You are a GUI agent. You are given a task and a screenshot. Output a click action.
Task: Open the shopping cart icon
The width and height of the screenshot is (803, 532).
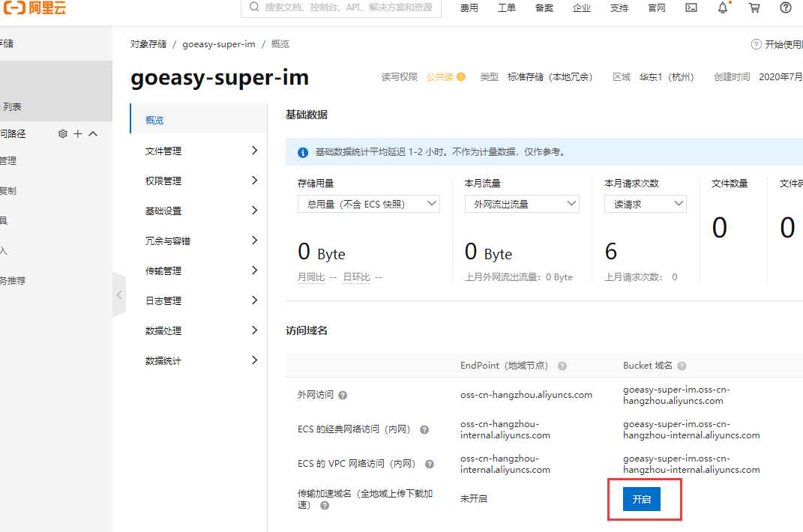pyautogui.click(x=754, y=7)
